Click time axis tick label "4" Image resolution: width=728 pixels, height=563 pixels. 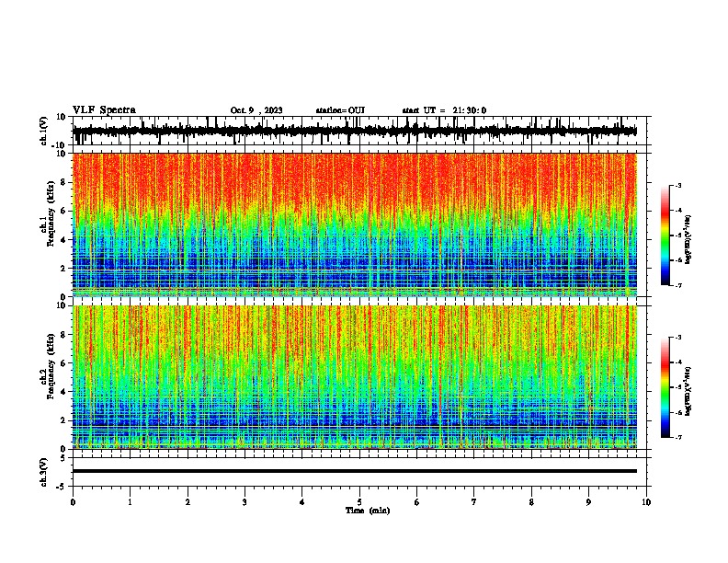click(x=302, y=502)
